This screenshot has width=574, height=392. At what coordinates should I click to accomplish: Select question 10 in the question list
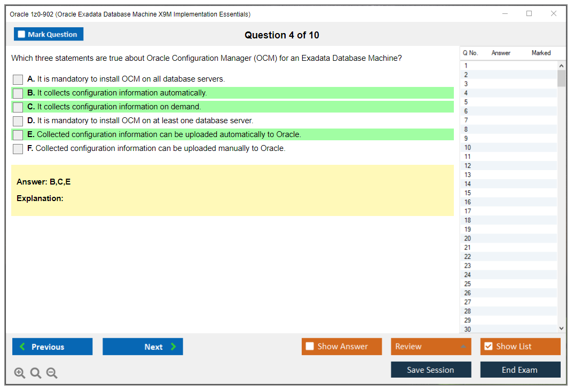click(479, 147)
